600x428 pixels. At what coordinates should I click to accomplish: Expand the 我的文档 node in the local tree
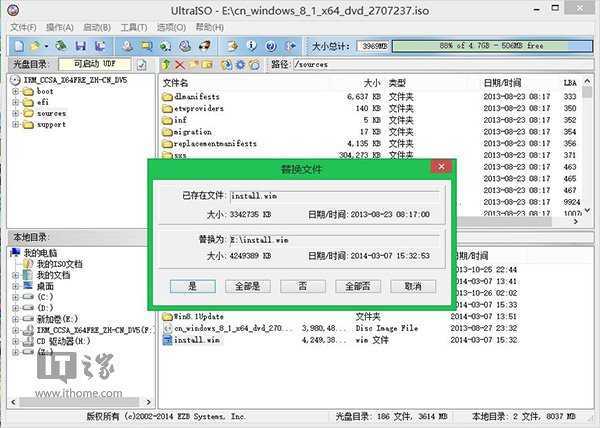pyautogui.click(x=15, y=275)
